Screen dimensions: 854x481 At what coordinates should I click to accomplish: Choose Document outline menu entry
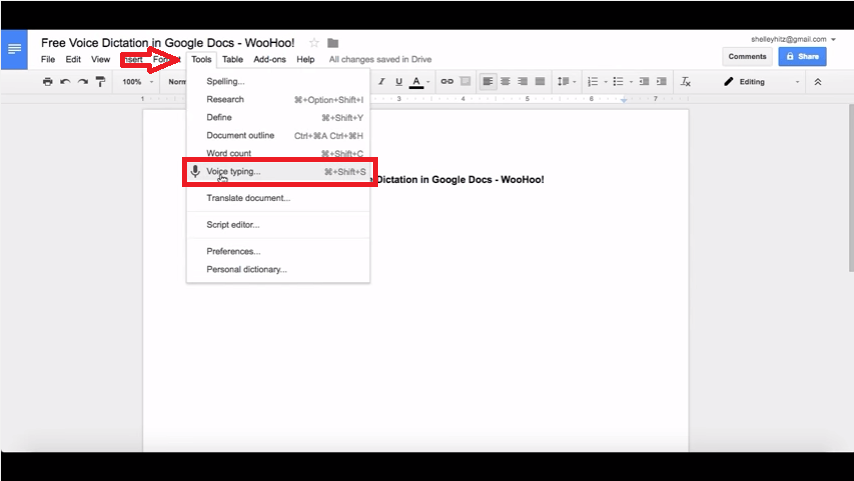[278, 136]
